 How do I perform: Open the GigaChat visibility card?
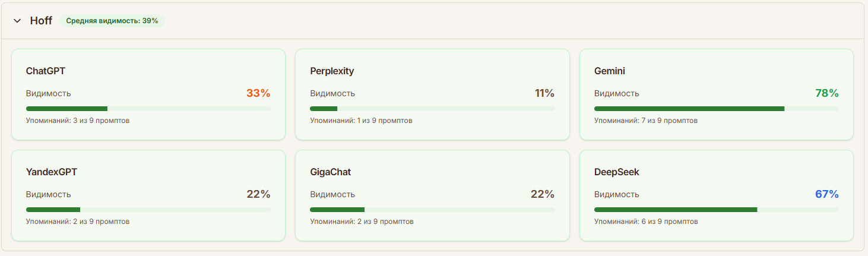tap(432, 195)
